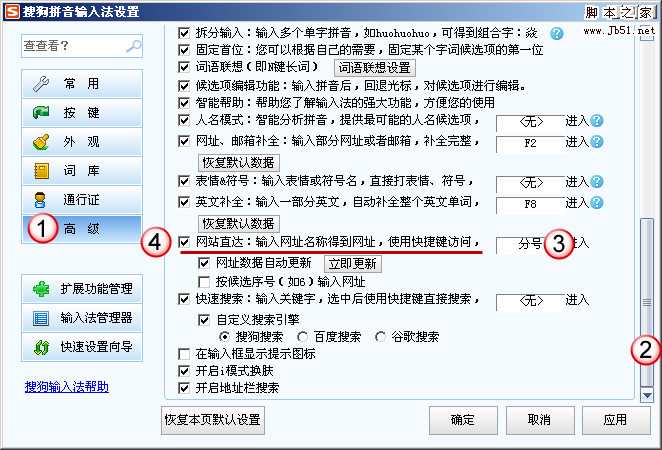Open the 通行证 tab

(x=82, y=200)
